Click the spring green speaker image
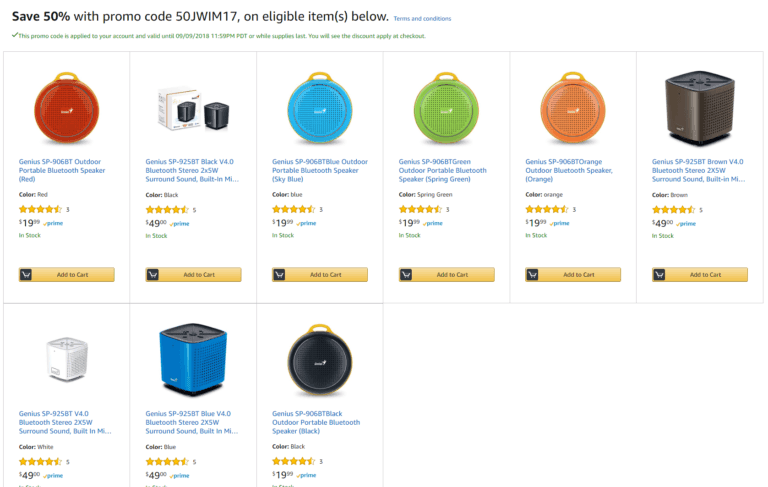The width and height of the screenshot is (768, 487). [446, 108]
